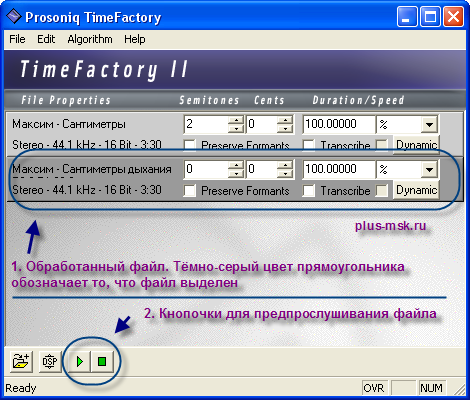Enable Transcribe for Максим - Сантиметры дыхания
Viewport: 470px width, 400px height.
tap(309, 191)
